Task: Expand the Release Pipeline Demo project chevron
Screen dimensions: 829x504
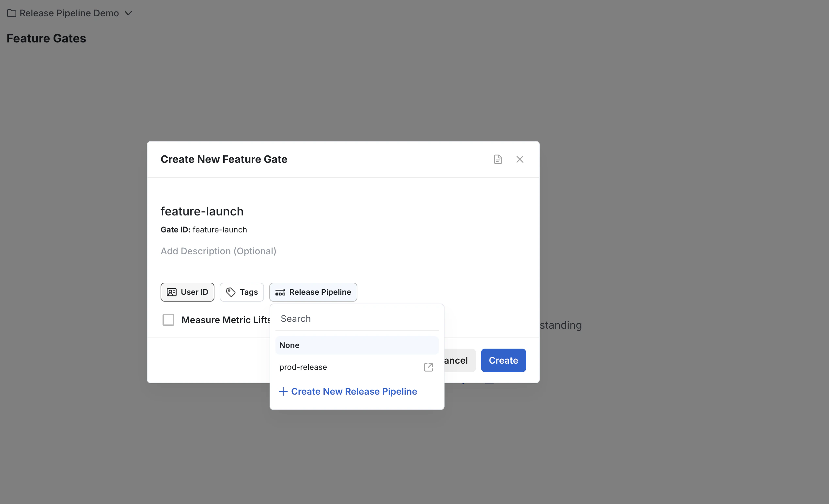Action: pos(128,13)
